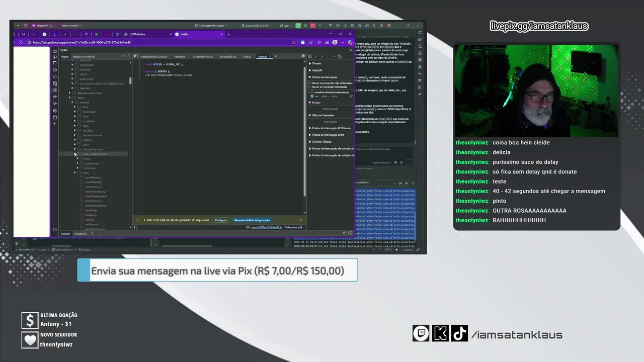Open the Version control dropdown
This screenshot has width=644, height=362.
71,26
